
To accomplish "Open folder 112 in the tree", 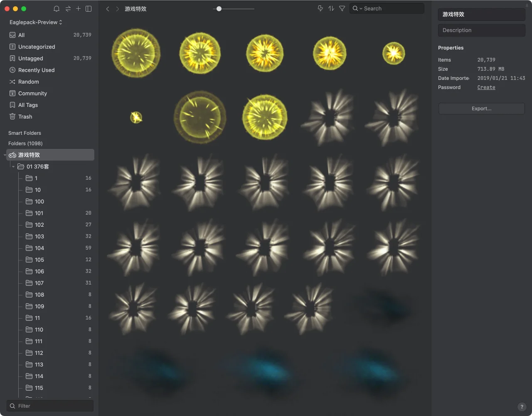I will [50, 353].
